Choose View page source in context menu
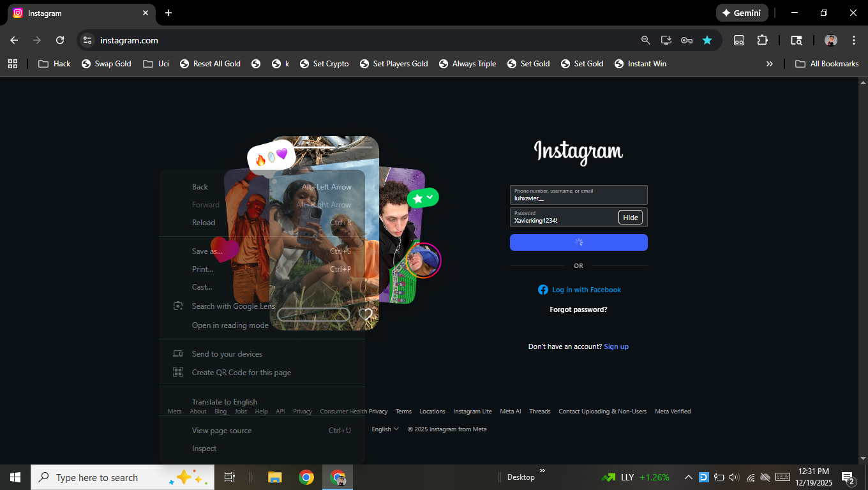This screenshot has width=868, height=490. 262,431
